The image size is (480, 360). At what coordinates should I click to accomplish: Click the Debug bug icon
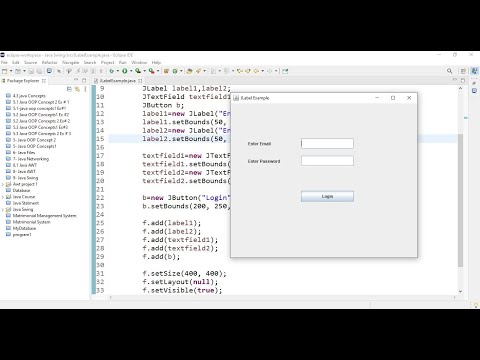pyautogui.click(x=112, y=71)
